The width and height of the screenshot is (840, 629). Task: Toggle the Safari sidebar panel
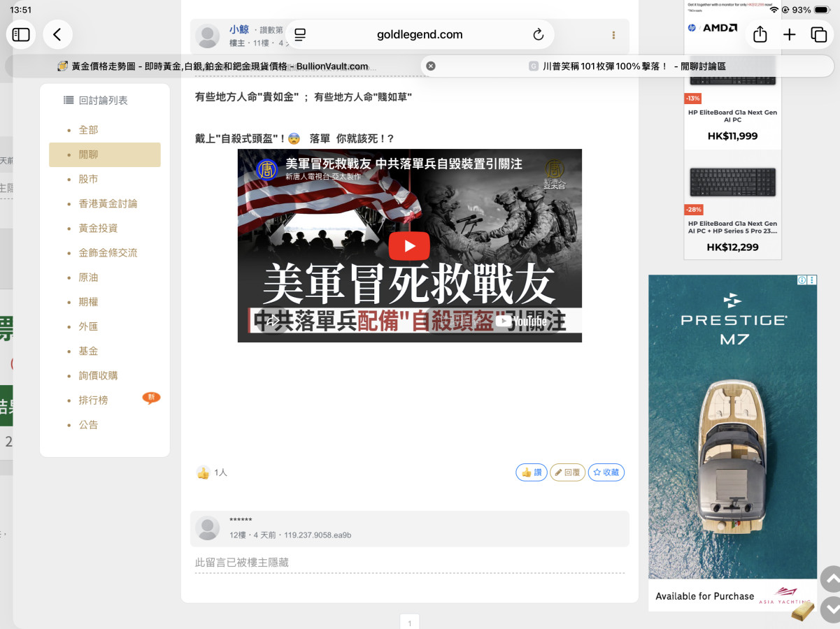coord(21,34)
